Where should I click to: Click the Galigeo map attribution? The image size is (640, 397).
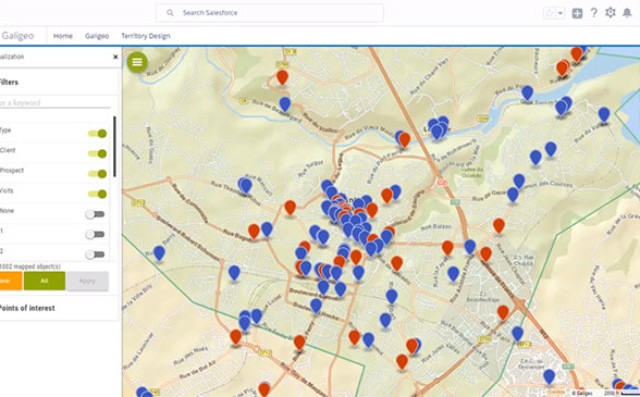pos(582,393)
